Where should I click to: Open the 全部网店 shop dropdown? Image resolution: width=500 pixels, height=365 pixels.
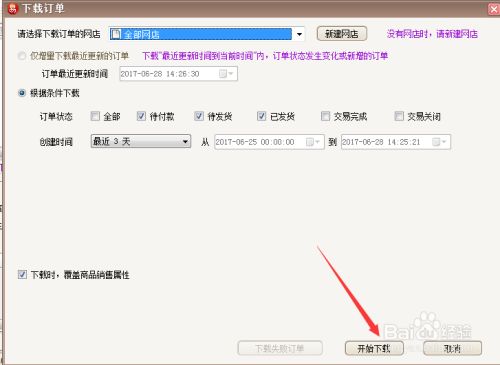click(299, 34)
